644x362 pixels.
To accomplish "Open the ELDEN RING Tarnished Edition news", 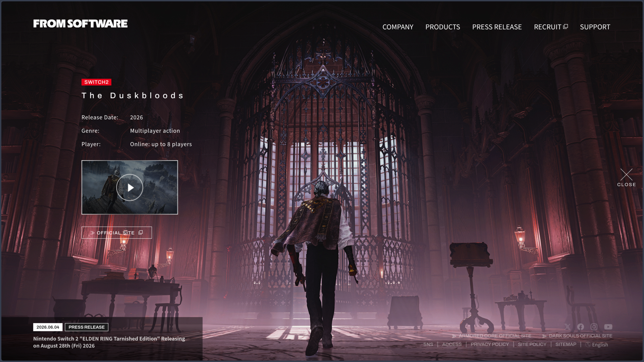I will click(109, 342).
